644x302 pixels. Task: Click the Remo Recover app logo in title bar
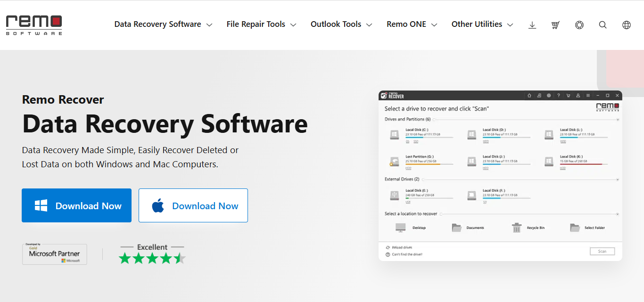coord(392,95)
